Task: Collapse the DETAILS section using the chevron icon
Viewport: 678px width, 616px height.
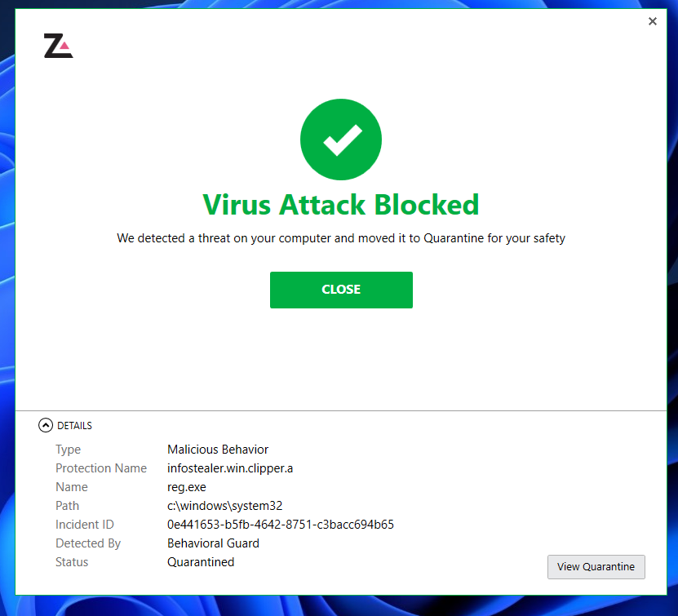Action: tap(46, 425)
